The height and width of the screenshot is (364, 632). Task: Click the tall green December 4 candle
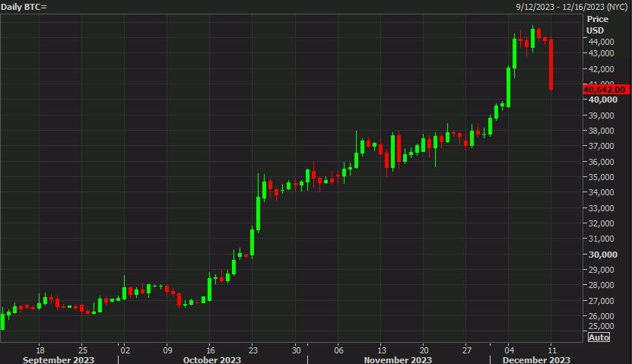coord(508,87)
